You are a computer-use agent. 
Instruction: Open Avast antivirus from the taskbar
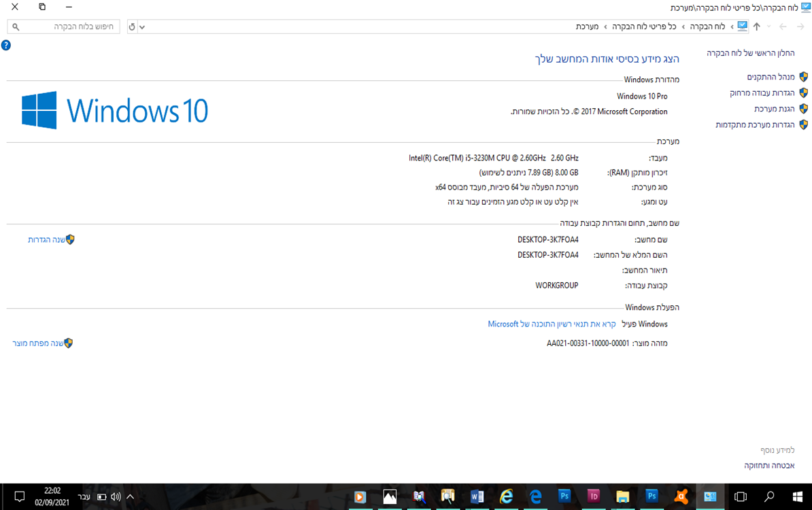[x=681, y=496]
